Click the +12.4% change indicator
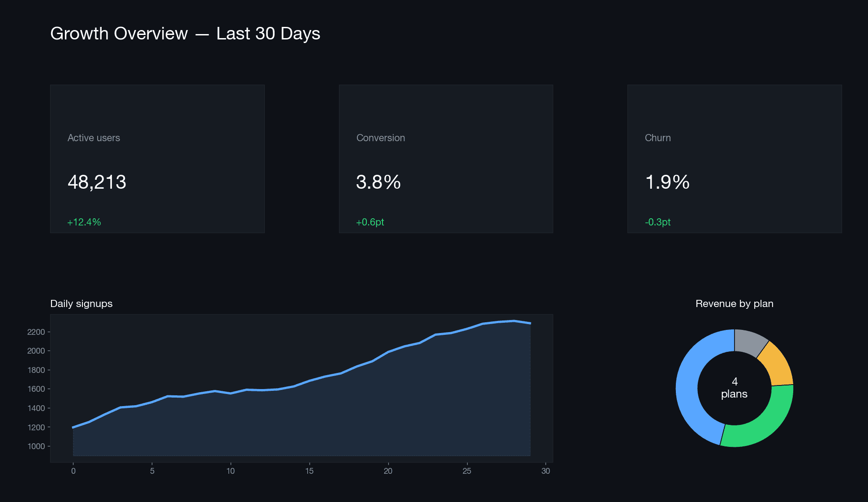This screenshot has height=502, width=868. [x=84, y=222]
